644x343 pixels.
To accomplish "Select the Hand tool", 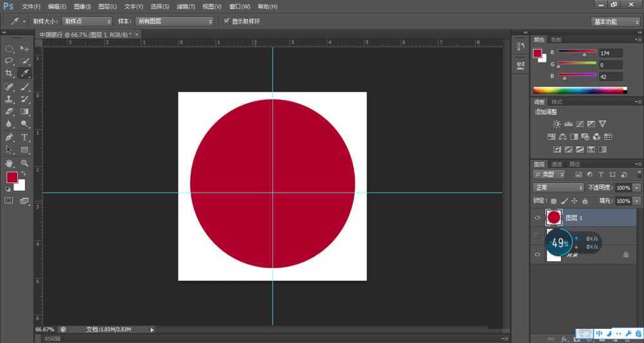I will click(10, 163).
